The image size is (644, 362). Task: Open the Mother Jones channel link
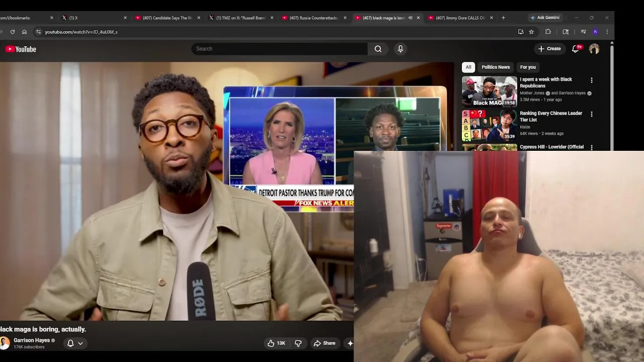[x=532, y=93]
